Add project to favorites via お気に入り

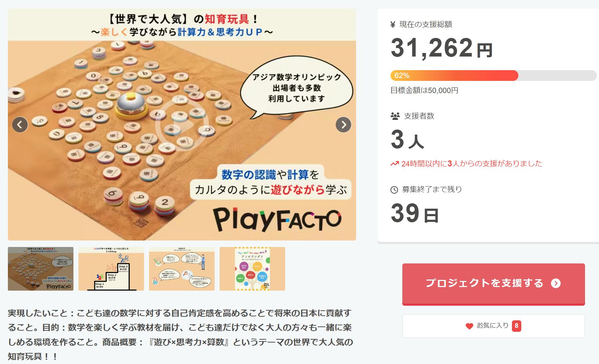pyautogui.click(x=493, y=326)
